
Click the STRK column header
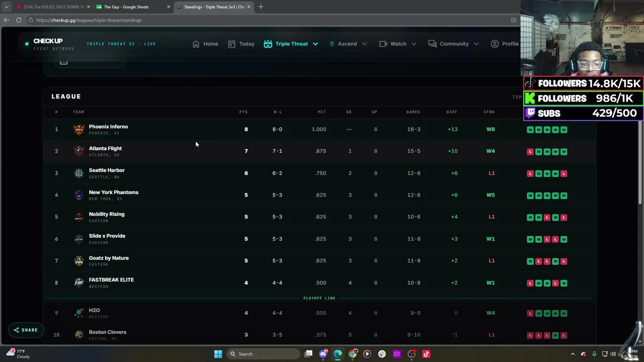click(489, 112)
